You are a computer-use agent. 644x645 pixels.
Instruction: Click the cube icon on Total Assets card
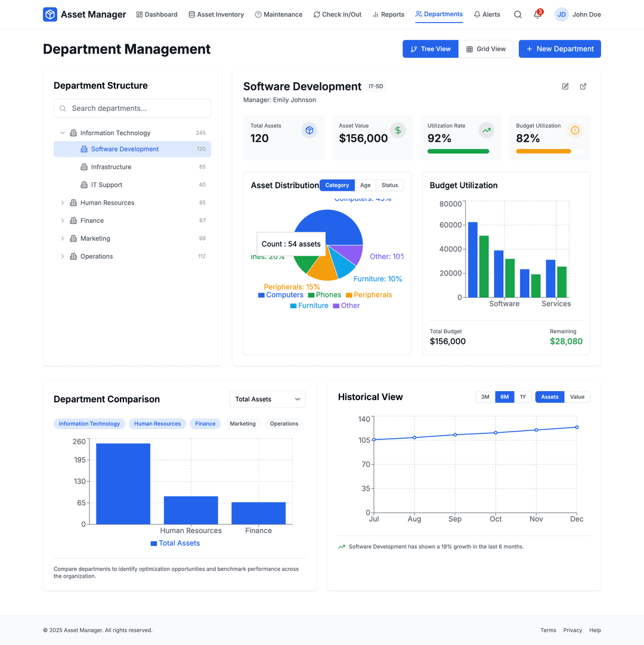click(309, 130)
